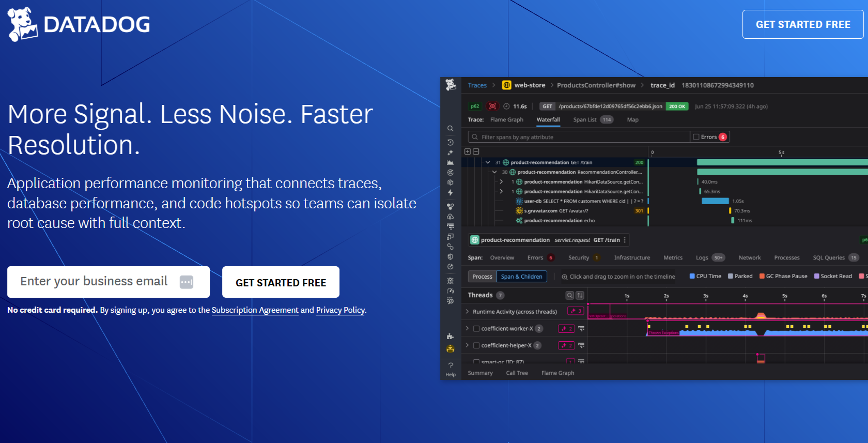Click the Parked legend swatch
The height and width of the screenshot is (443, 868).
(x=731, y=276)
